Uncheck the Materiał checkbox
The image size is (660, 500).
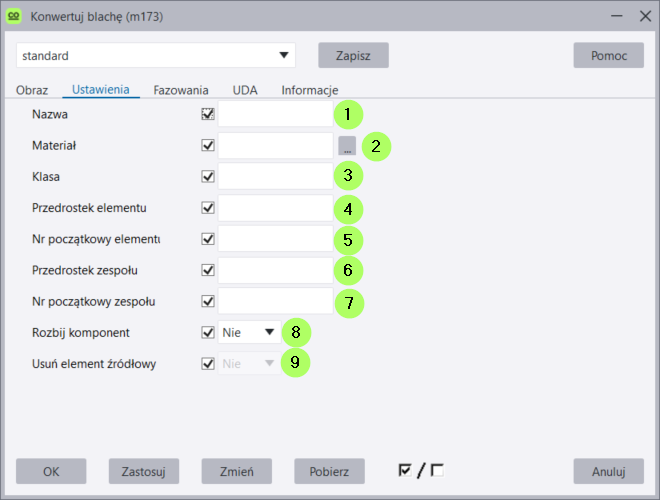pyautogui.click(x=208, y=145)
